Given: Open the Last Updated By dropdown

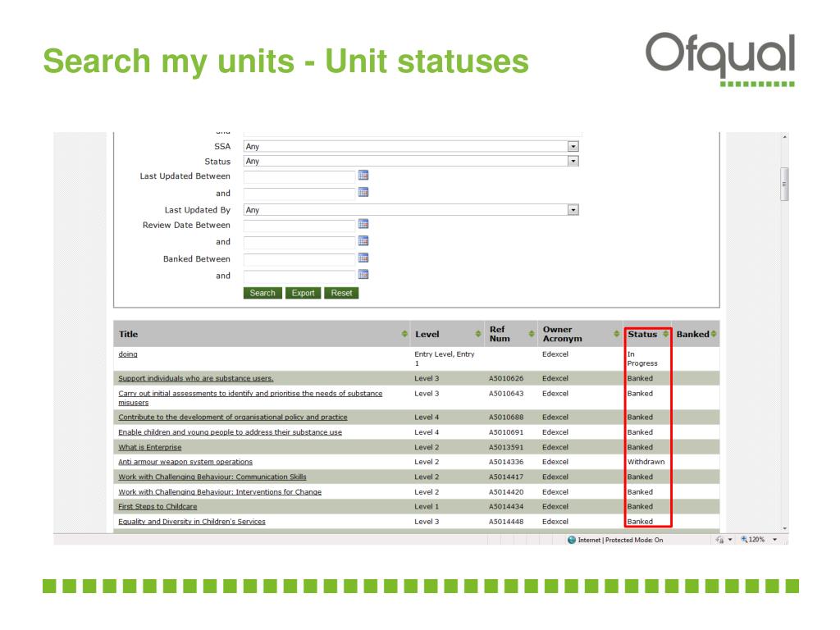Looking at the screenshot, I should 573,210.
